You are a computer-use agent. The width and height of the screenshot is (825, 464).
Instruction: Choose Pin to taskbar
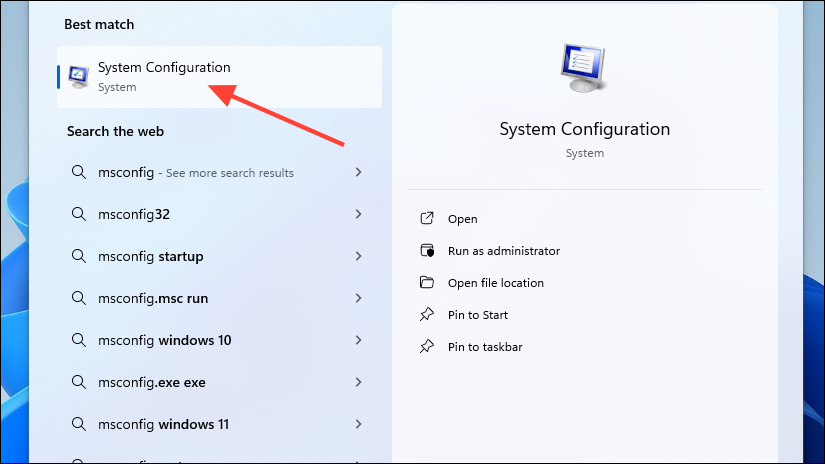[x=485, y=347]
